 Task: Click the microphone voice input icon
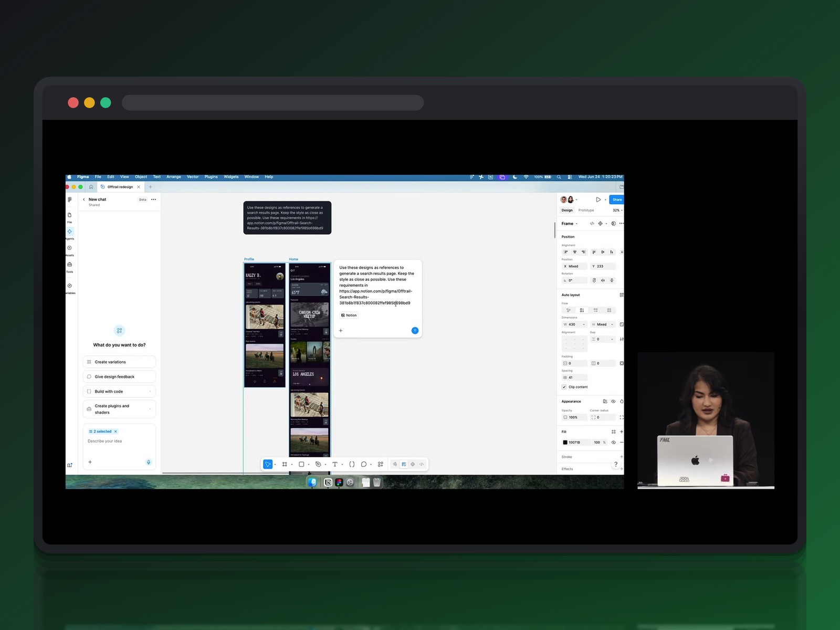[x=149, y=462]
